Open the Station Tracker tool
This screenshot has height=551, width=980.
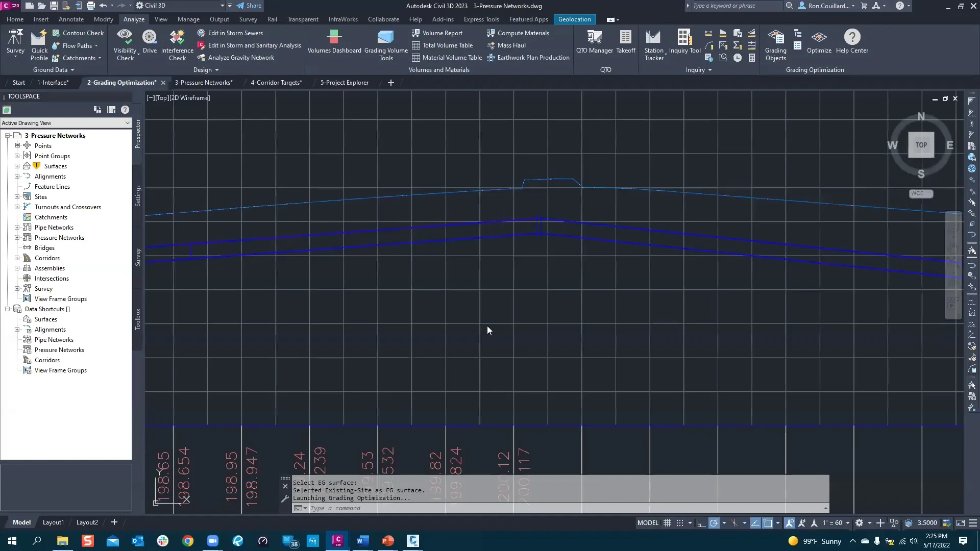(x=654, y=45)
